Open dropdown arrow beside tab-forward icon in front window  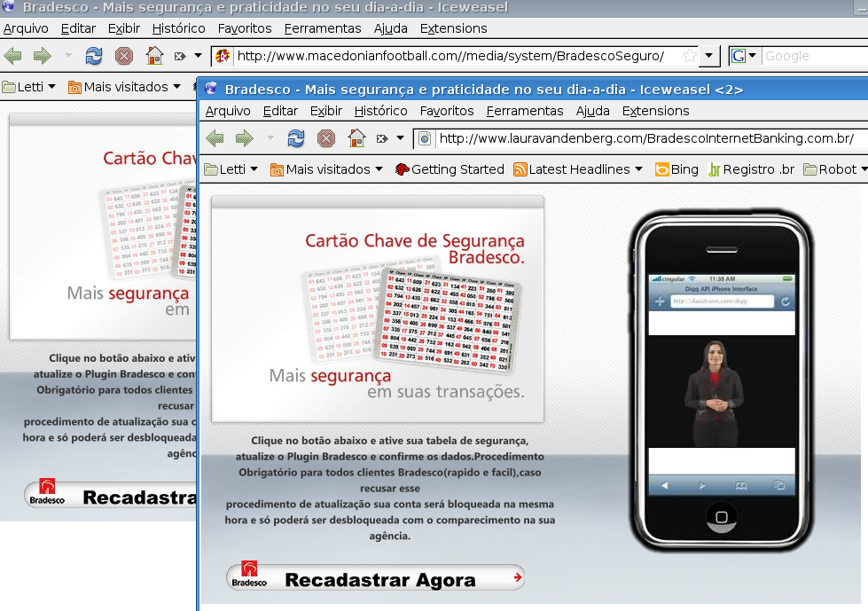click(x=400, y=138)
